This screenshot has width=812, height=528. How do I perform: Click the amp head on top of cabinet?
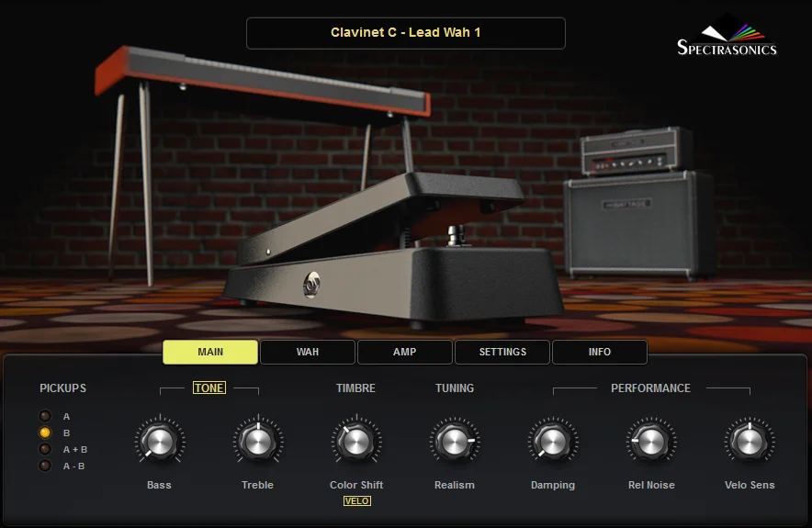point(636,150)
